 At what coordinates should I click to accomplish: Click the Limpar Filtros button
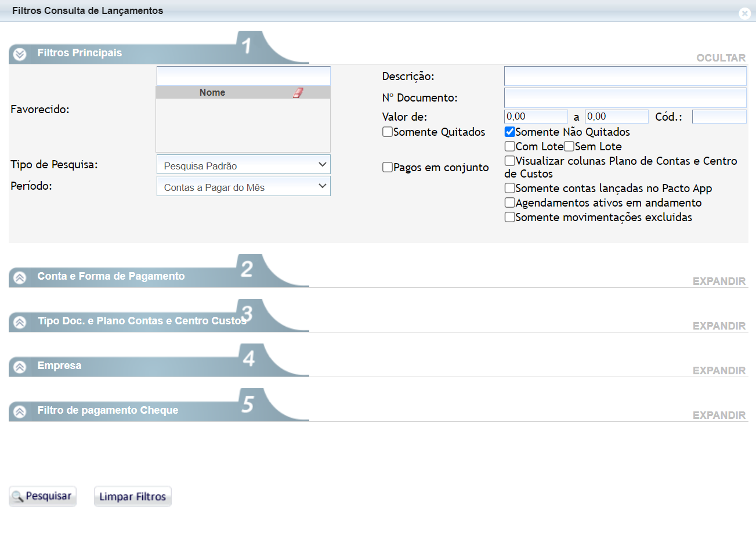133,497
